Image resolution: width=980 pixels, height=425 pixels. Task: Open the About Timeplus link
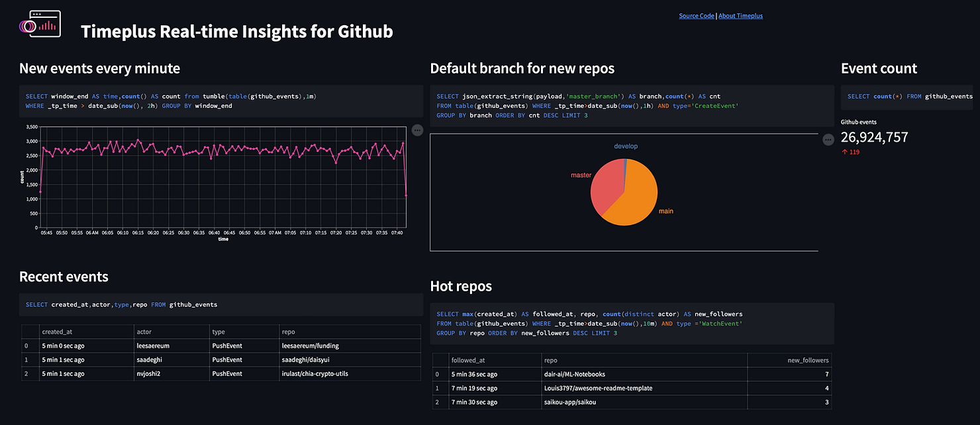(740, 16)
